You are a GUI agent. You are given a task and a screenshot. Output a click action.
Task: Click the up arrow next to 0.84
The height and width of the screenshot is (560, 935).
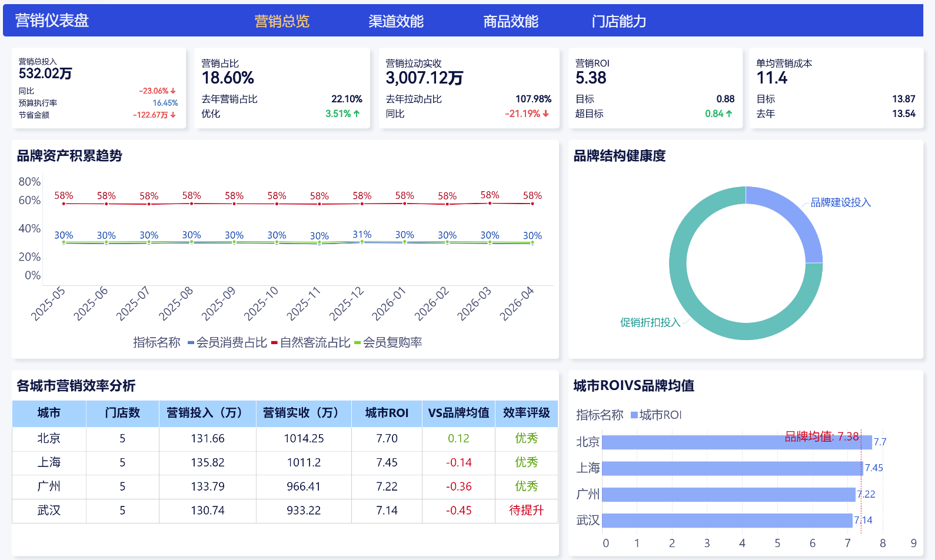(x=730, y=114)
